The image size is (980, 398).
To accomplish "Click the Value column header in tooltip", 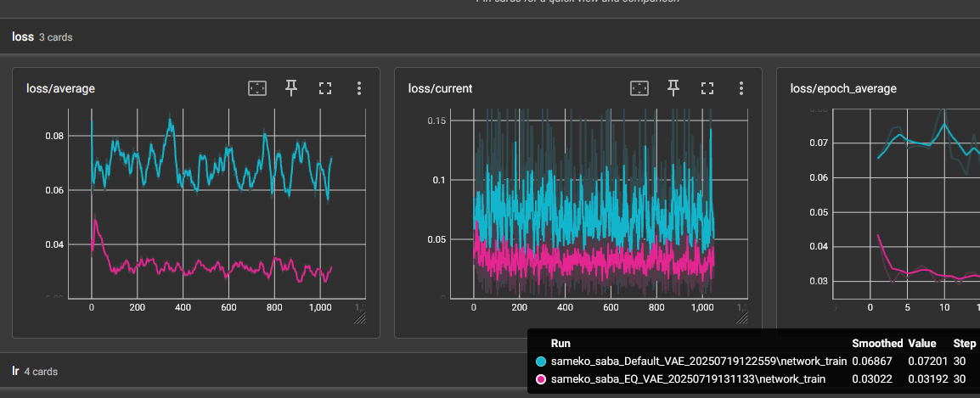I will coord(922,344).
